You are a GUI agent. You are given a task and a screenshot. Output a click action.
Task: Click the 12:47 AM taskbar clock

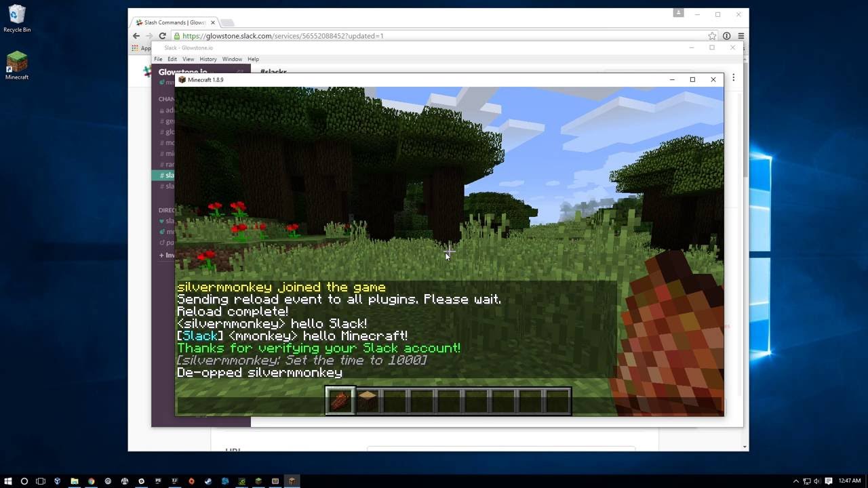850,481
